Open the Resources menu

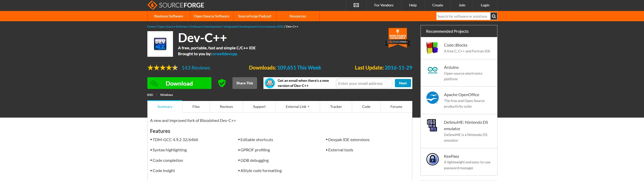[298, 16]
